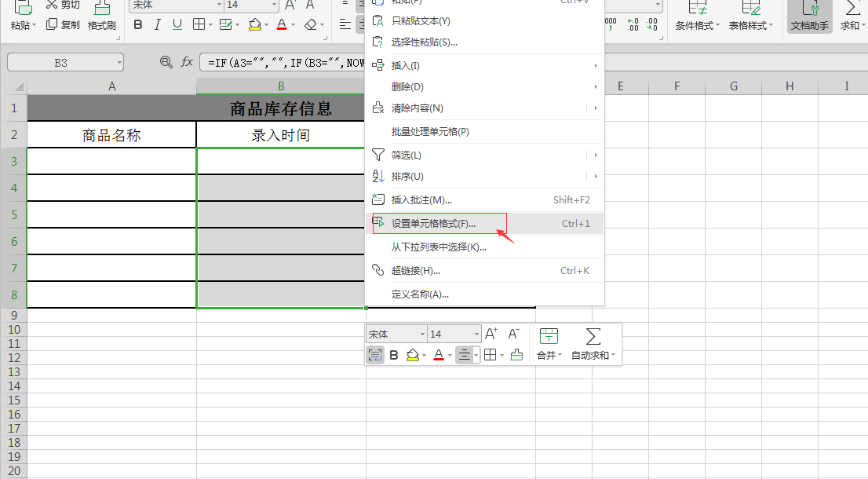868x479 pixels.
Task: Choose Hyperlink (超链接) in context menu
Action: coord(484,271)
